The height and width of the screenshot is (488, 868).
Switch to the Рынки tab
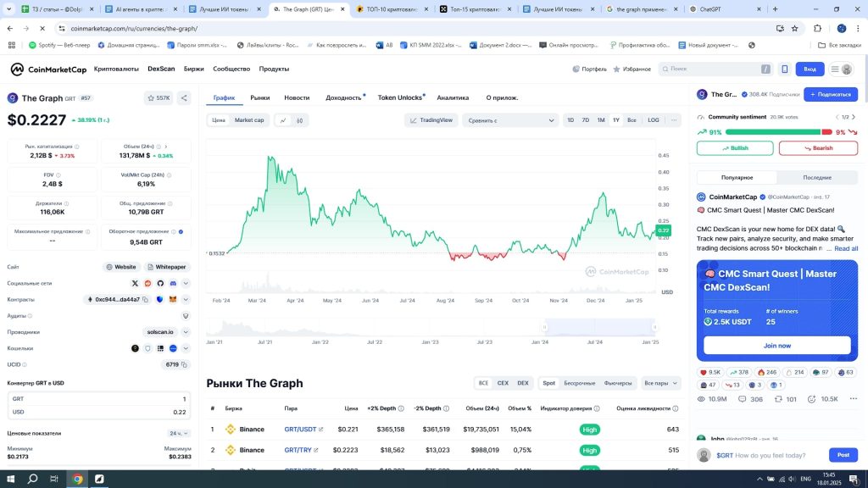(x=259, y=98)
